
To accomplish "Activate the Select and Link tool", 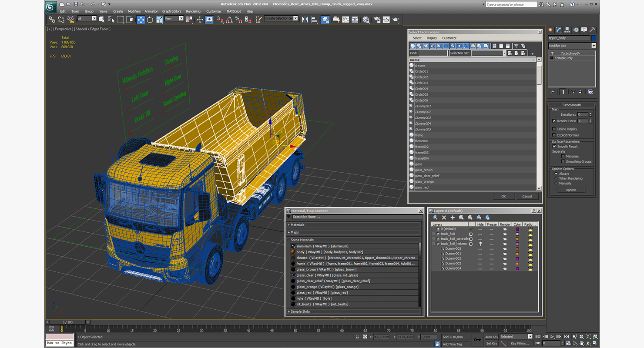I will (52, 20).
